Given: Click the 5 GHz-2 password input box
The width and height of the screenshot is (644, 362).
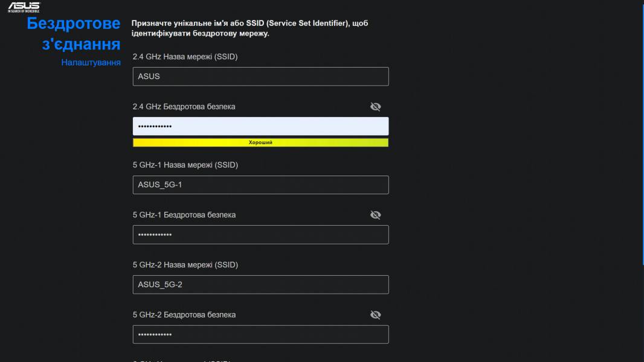Looking at the screenshot, I should 260,334.
